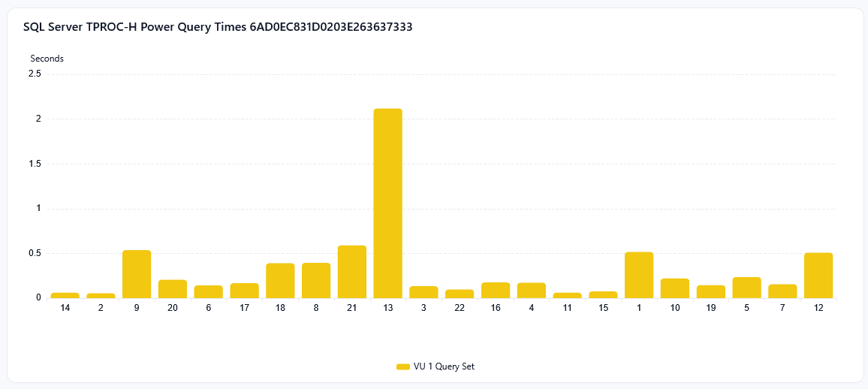Select the short bar for query 2
This screenshot has width=868, height=389.
[x=101, y=295]
